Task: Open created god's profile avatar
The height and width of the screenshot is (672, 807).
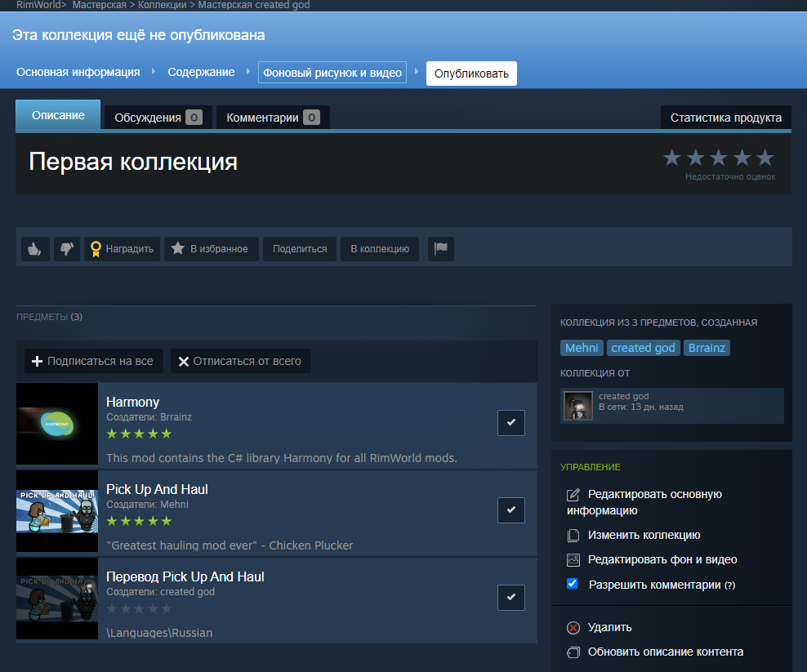Action: 578,406
